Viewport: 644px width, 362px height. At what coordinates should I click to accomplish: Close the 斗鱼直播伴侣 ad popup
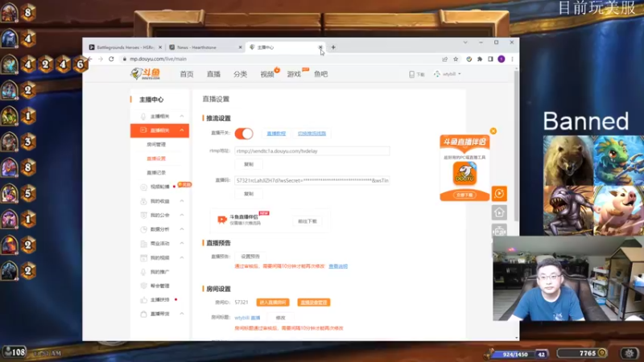pyautogui.click(x=493, y=131)
